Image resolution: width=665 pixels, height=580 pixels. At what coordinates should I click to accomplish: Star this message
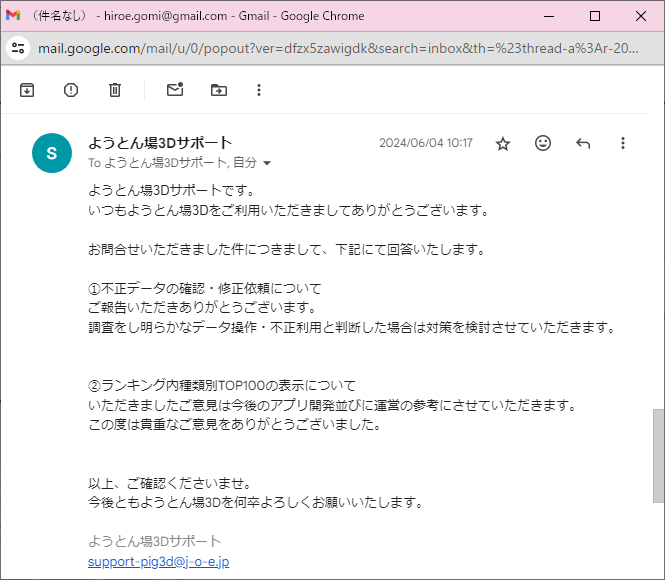click(x=503, y=143)
